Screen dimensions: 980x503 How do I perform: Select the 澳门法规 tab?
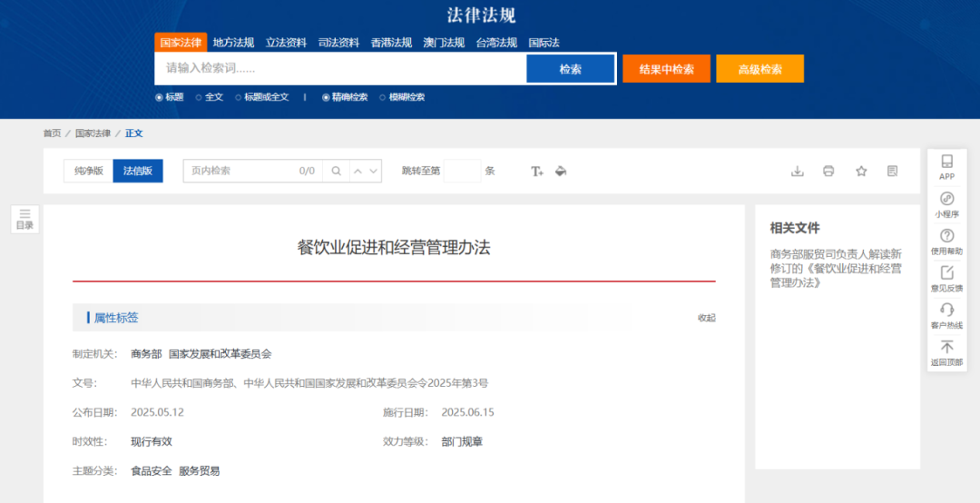444,43
